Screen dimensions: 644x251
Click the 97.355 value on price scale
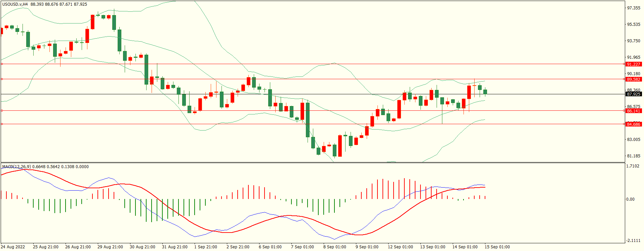tap(634, 8)
